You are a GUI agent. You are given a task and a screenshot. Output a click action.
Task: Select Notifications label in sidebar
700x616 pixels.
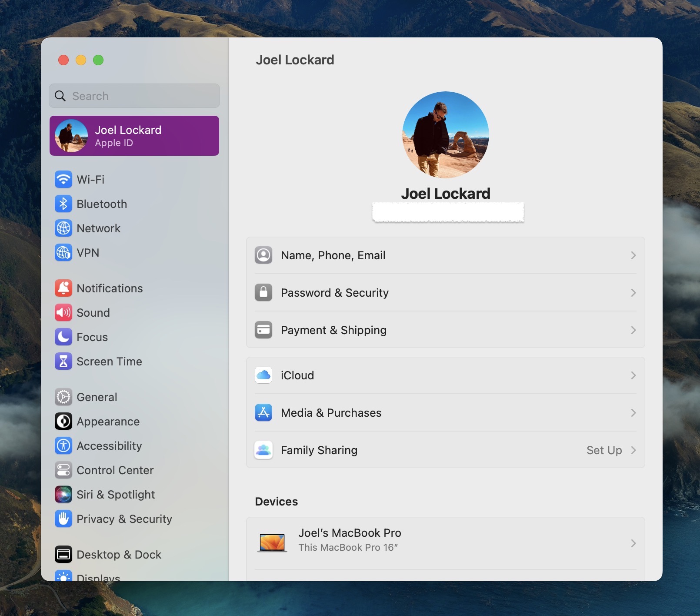(x=110, y=288)
